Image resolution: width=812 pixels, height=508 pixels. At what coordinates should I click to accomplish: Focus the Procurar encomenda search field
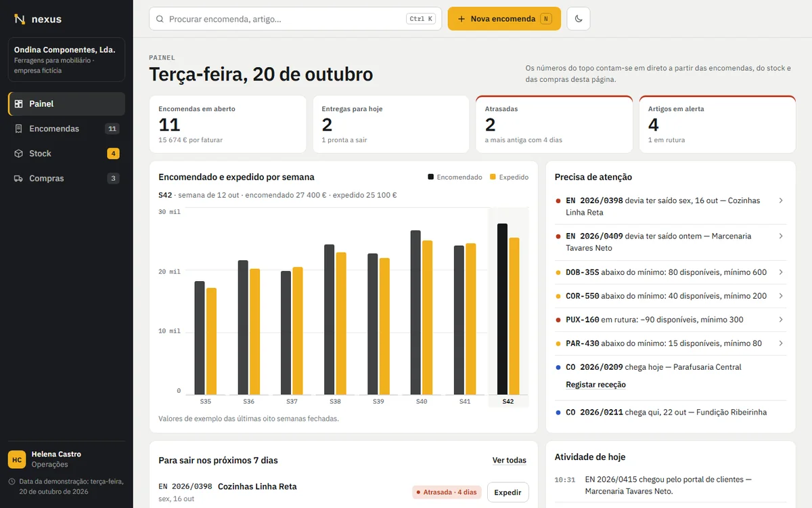pos(296,19)
